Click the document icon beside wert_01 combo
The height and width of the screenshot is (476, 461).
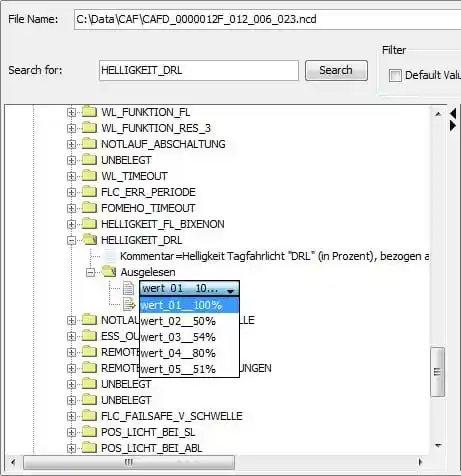129,288
